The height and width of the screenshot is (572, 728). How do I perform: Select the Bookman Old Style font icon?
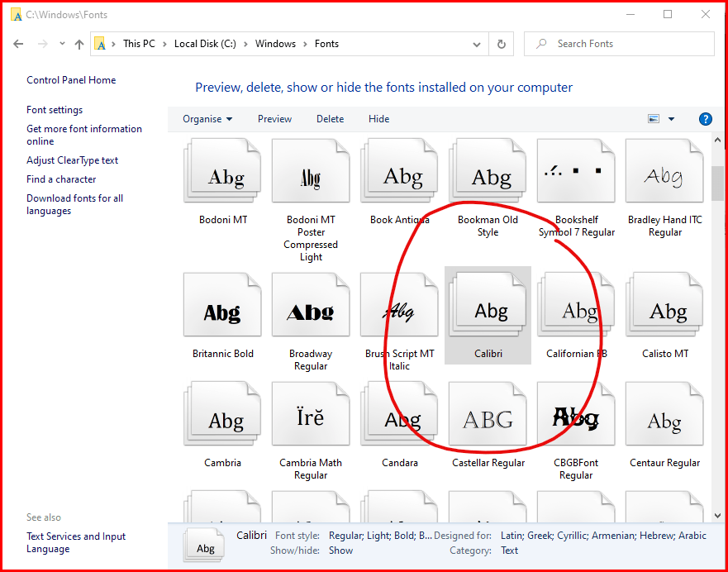488,171
